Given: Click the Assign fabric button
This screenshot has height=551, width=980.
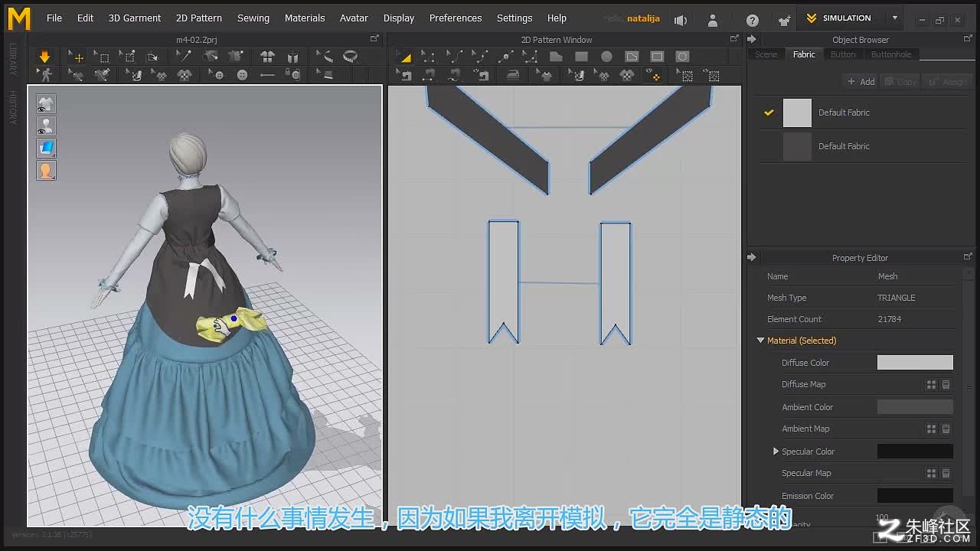Looking at the screenshot, I should (x=948, y=82).
